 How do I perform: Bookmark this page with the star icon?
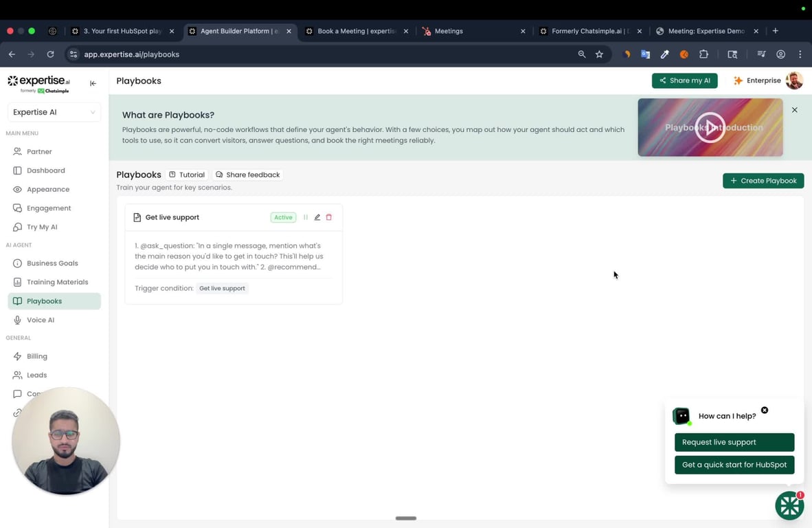tap(599, 54)
